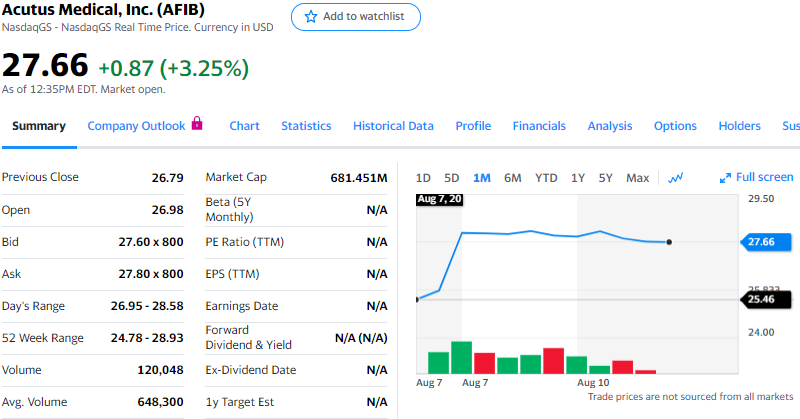Image resolution: width=800 pixels, height=419 pixels.
Task: Open the Statistics tab
Action: (x=306, y=126)
